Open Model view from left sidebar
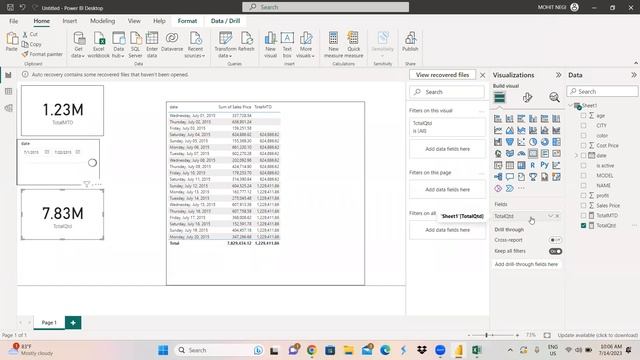The width and height of the screenshot is (640, 360). tap(8, 108)
